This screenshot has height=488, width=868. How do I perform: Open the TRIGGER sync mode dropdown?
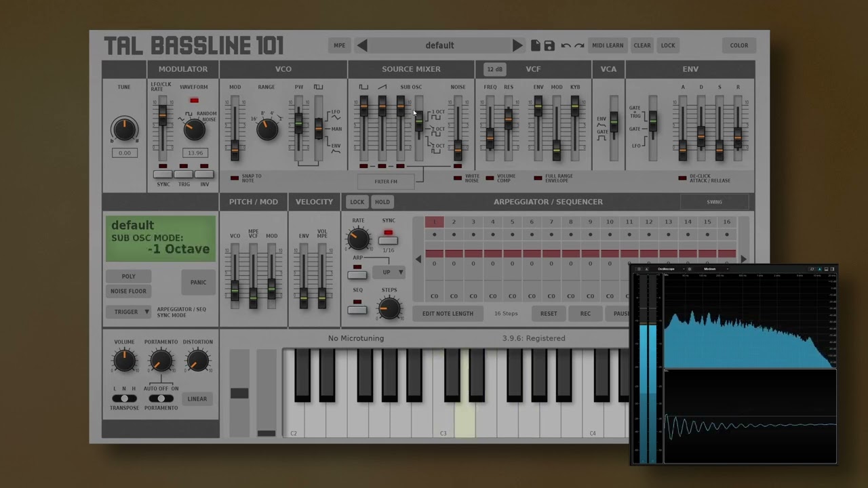(129, 312)
